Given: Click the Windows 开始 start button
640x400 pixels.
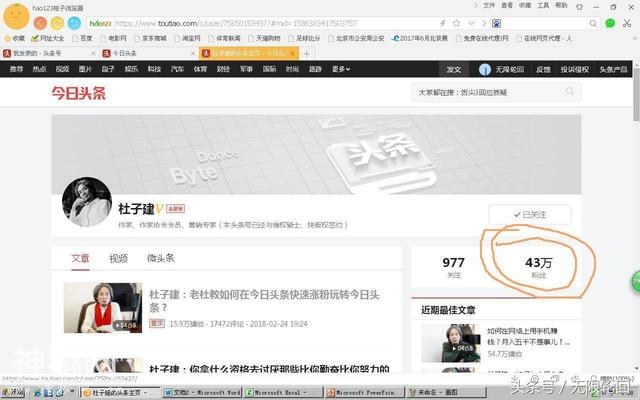Looking at the screenshot, I should 13,393.
